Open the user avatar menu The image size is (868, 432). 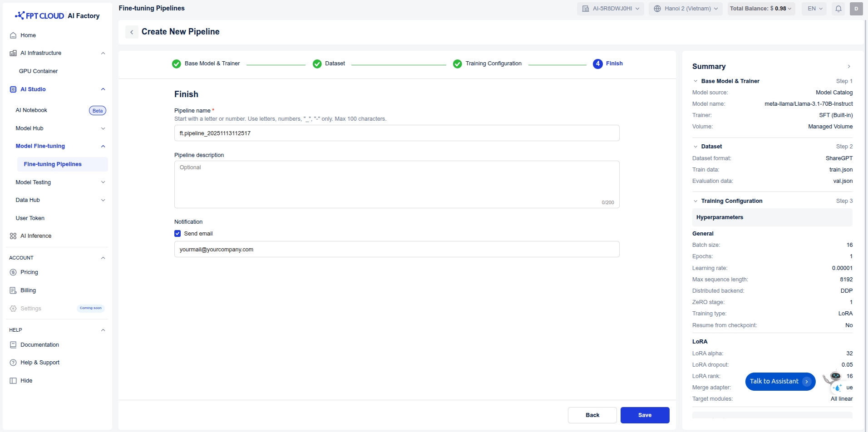(x=856, y=9)
